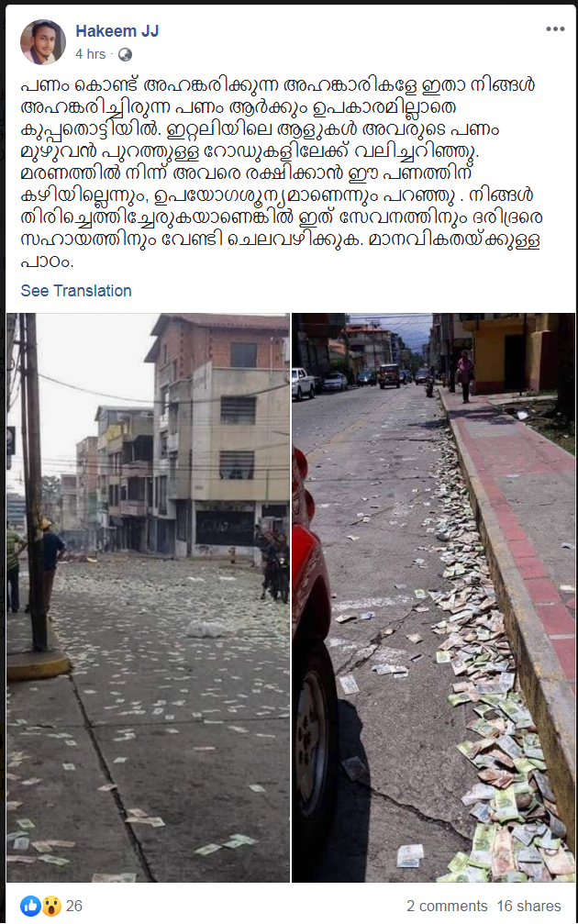Open the 16 shares link

pos(528,906)
